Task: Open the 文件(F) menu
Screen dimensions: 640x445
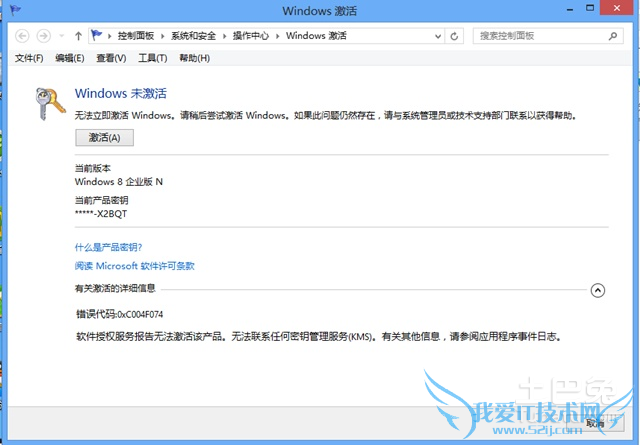Action: (x=29, y=58)
